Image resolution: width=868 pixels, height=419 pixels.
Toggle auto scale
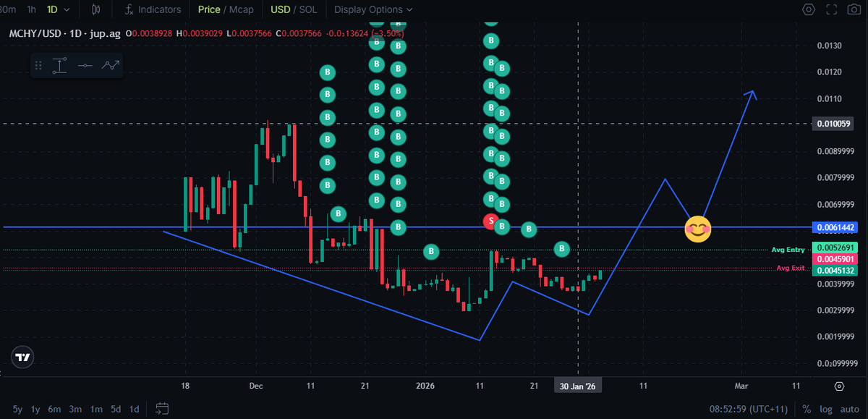point(851,409)
